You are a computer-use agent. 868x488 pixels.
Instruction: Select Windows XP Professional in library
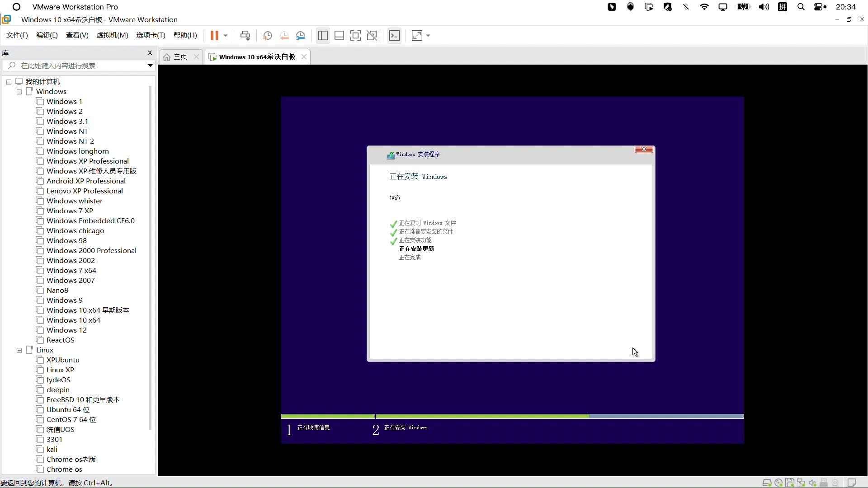point(88,161)
